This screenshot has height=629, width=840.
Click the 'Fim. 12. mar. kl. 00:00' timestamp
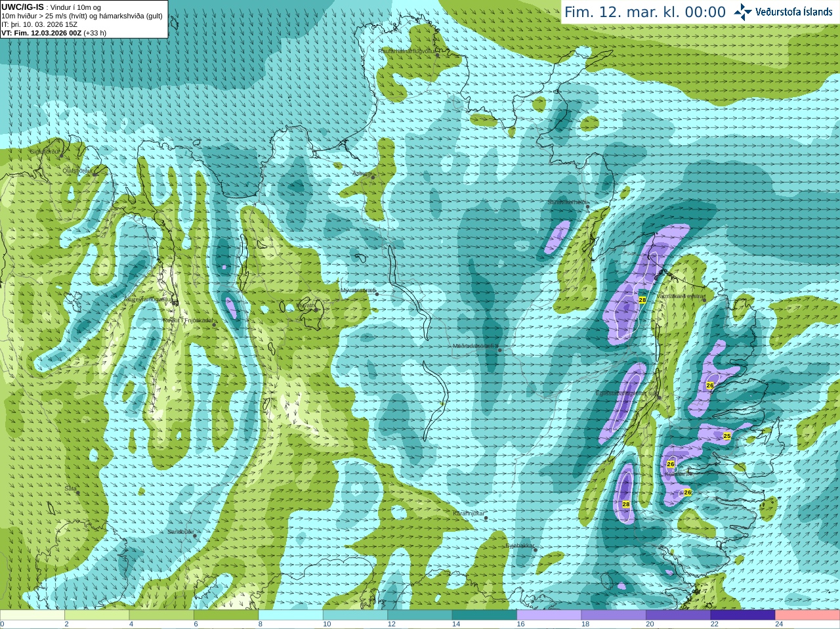(x=645, y=12)
